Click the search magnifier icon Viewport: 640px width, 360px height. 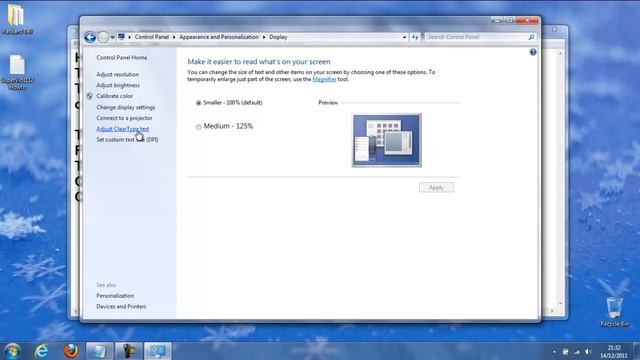pos(531,37)
